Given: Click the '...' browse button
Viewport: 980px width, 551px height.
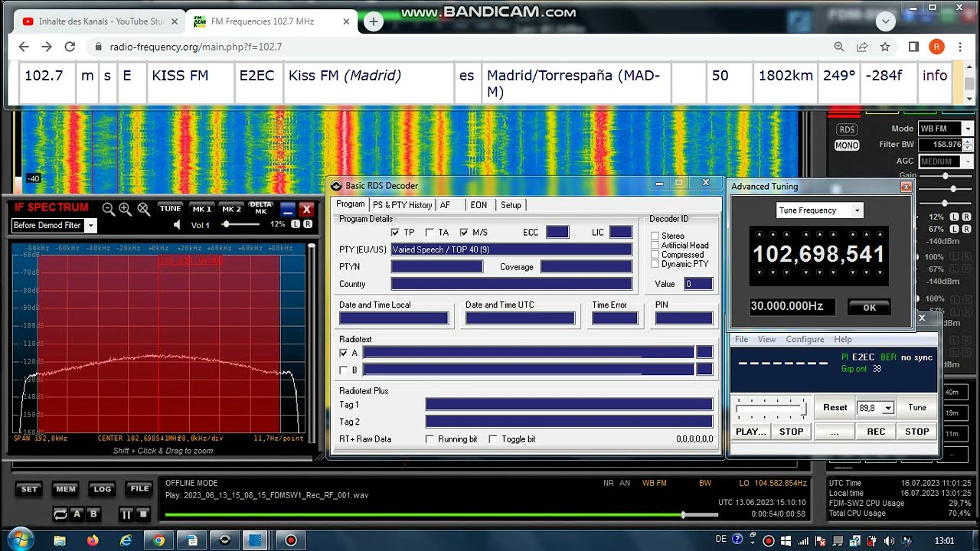Looking at the screenshot, I should pyautogui.click(x=835, y=432).
